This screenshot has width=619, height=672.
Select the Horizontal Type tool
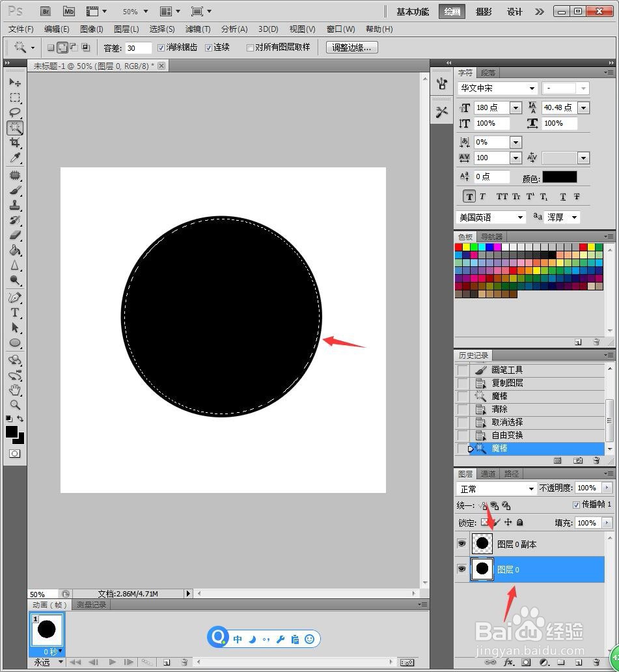click(x=14, y=313)
